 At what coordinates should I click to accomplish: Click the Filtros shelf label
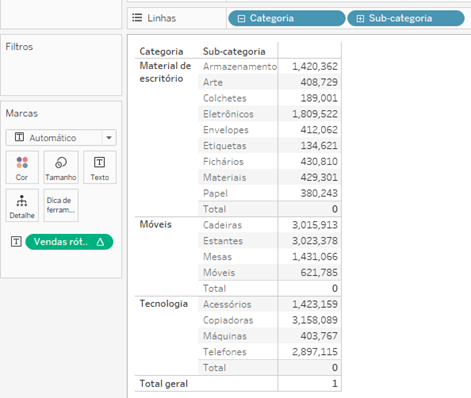[19, 47]
